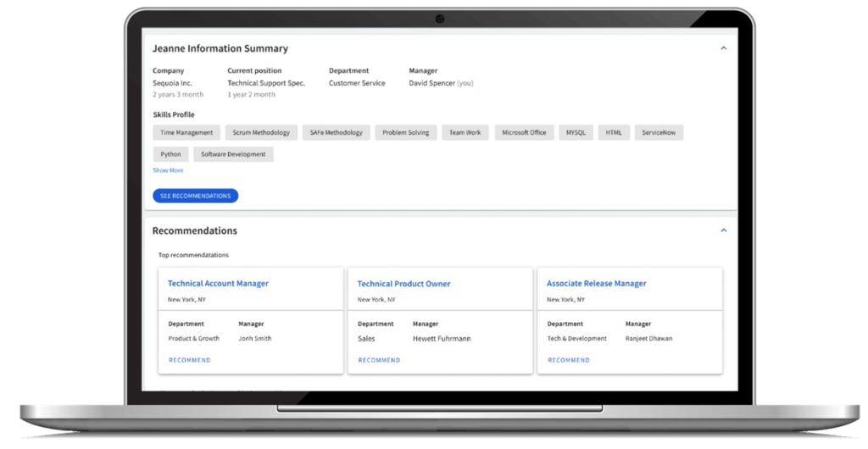Image resolution: width=868 pixels, height=449 pixels.
Task: Select the MYSQL skill chip
Action: pyautogui.click(x=576, y=133)
